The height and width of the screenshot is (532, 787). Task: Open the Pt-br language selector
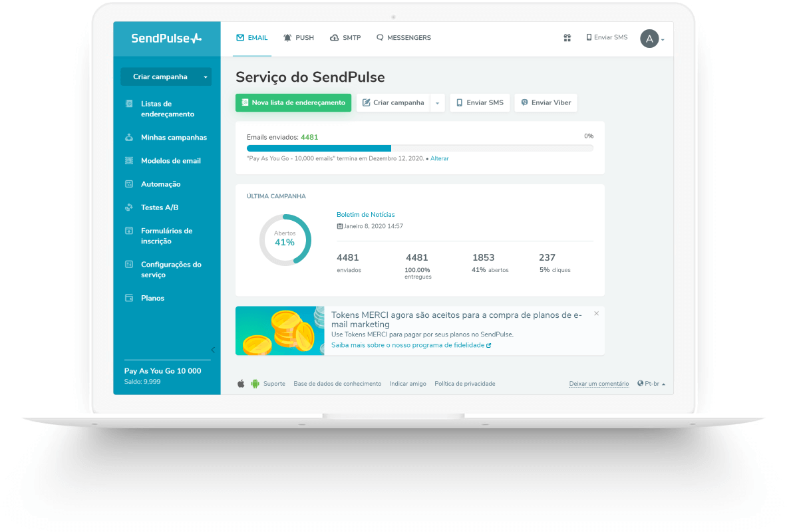point(651,384)
